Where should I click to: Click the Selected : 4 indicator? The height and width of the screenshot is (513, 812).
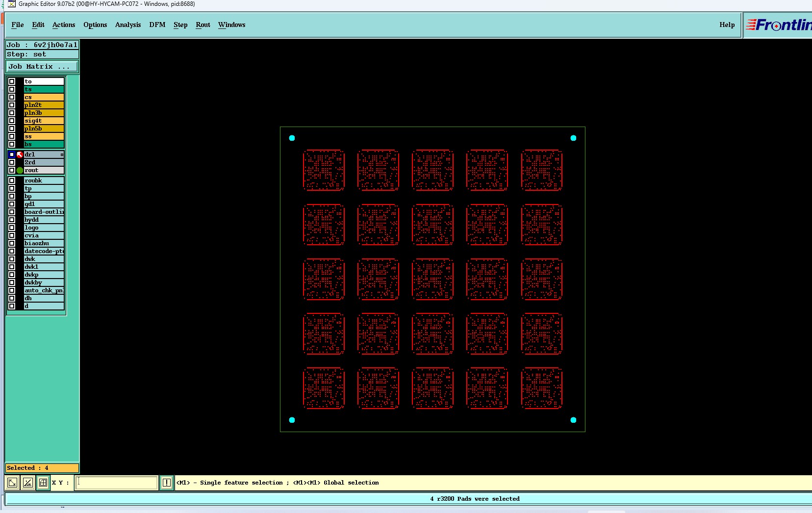pos(42,468)
